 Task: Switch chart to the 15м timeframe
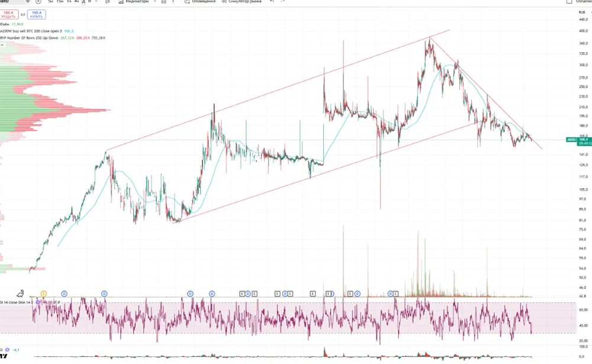pos(60,2)
